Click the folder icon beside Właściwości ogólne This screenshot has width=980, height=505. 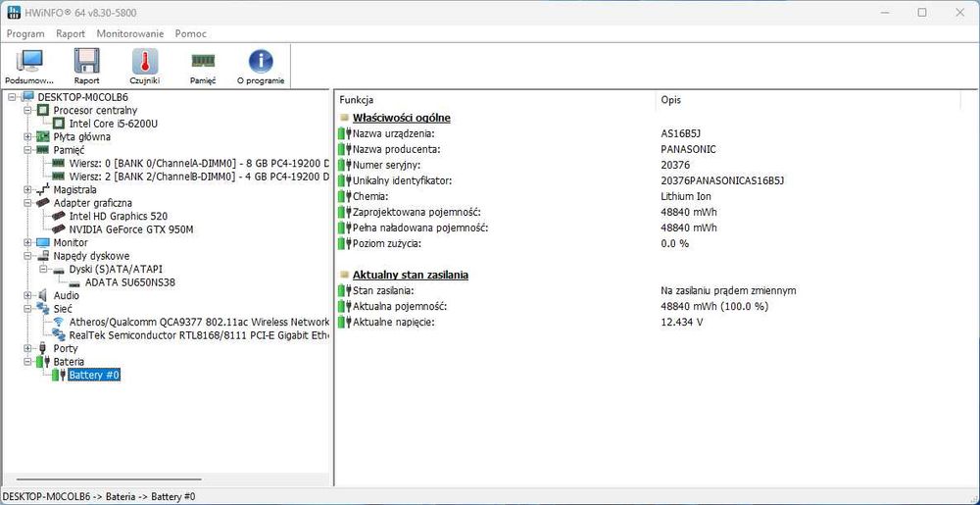pos(344,118)
